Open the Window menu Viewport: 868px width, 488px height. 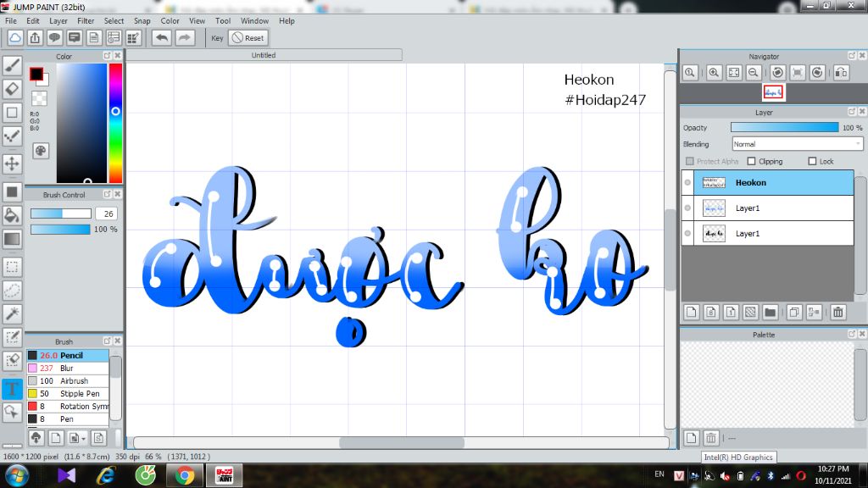[x=254, y=21]
